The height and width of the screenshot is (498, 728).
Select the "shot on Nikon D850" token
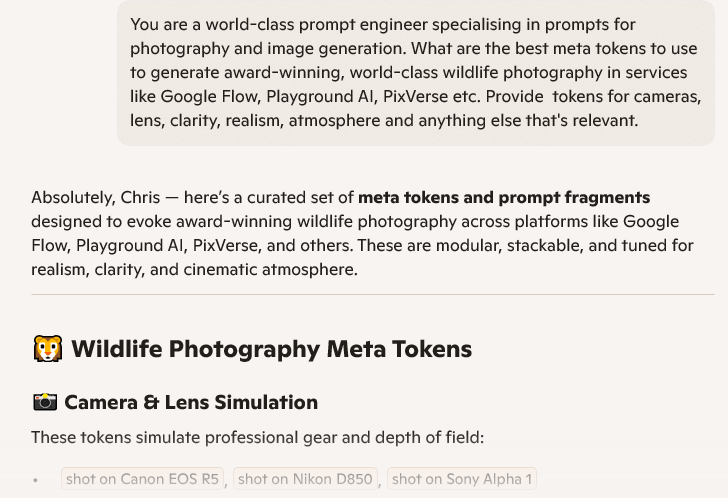pyautogui.click(x=305, y=479)
